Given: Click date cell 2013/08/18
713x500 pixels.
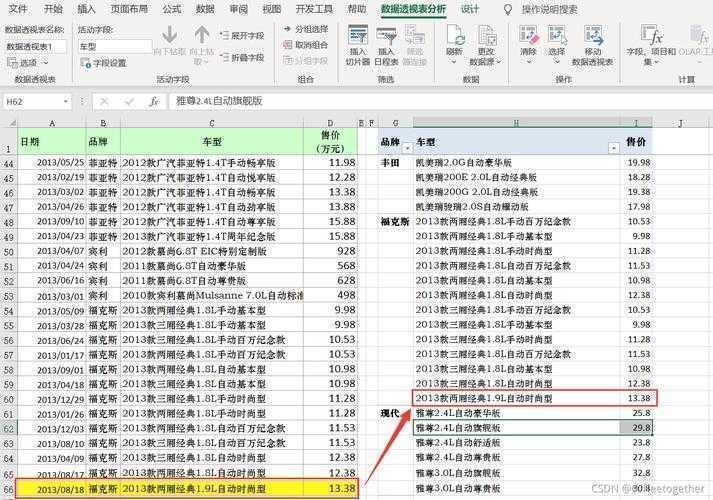Looking at the screenshot, I should pos(52,489).
